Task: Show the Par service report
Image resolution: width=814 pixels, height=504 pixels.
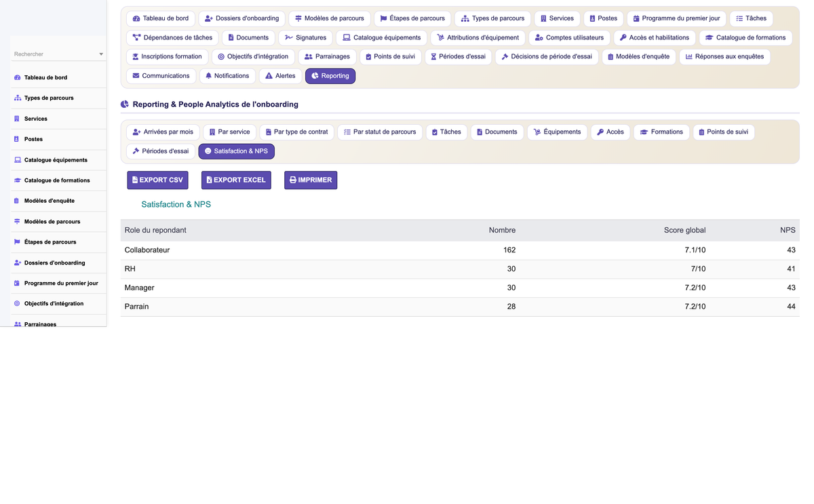Action: (x=229, y=132)
